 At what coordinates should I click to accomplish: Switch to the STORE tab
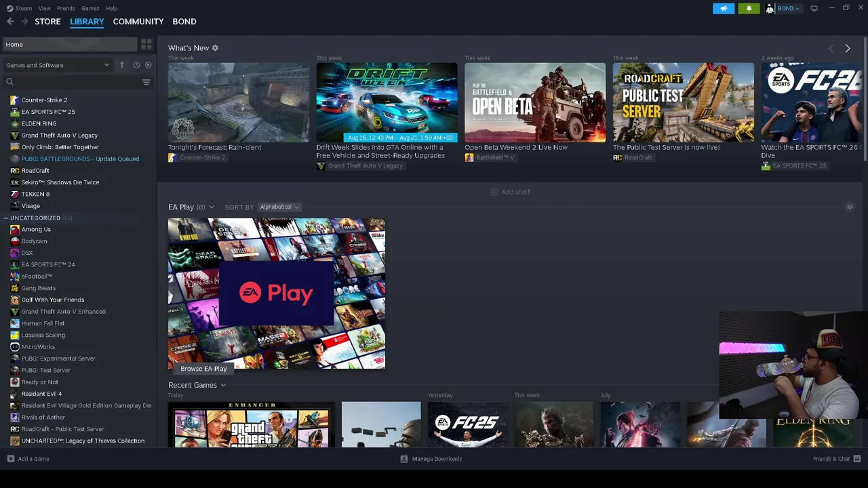[47, 22]
